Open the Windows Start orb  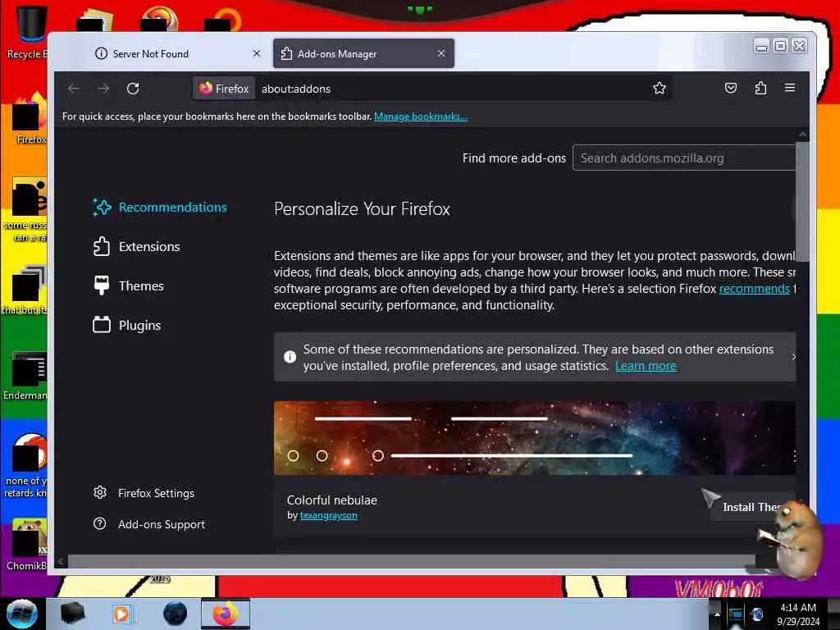pos(22,614)
